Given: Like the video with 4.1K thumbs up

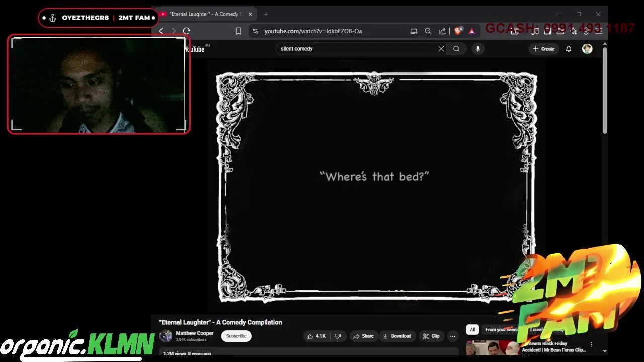Looking at the screenshot, I should [316, 336].
